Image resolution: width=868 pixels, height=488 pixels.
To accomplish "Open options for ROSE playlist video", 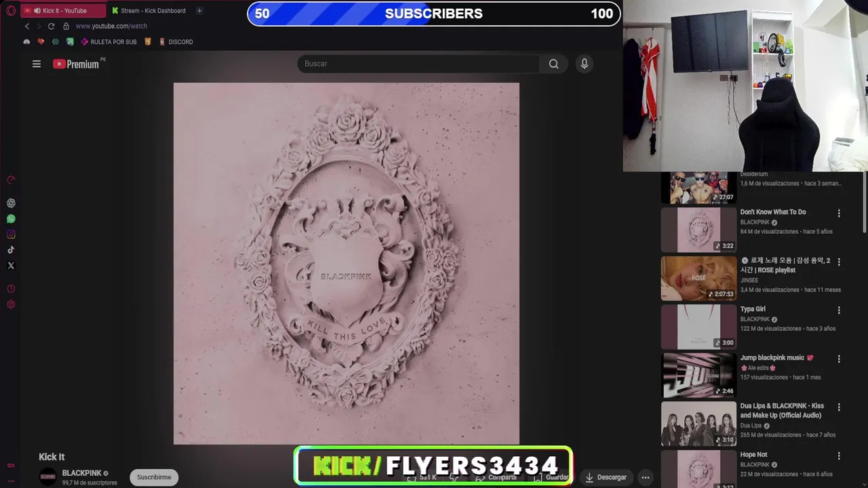I will click(839, 262).
